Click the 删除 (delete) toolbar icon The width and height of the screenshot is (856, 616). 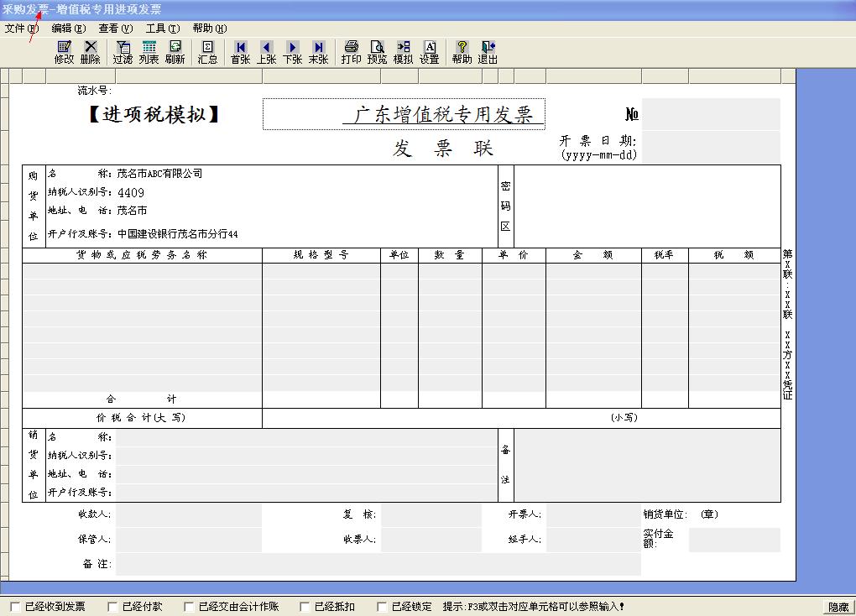coord(90,52)
